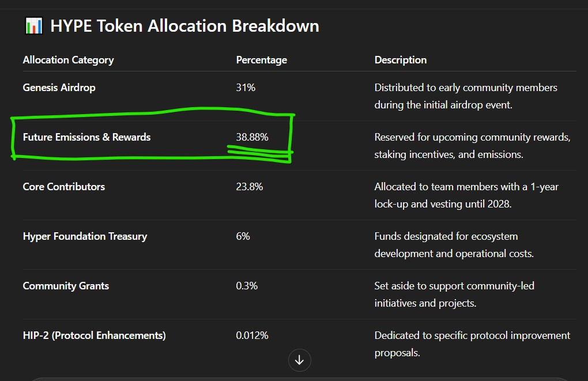This screenshot has height=381, width=588.
Task: Click the 0.012% percentage value
Action: tap(252, 335)
